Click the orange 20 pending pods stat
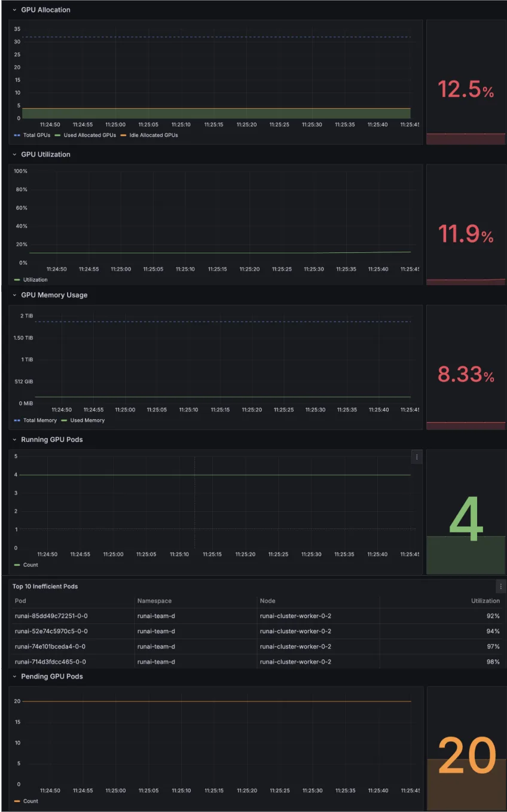Image resolution: width=507 pixels, height=812 pixels. [467, 755]
